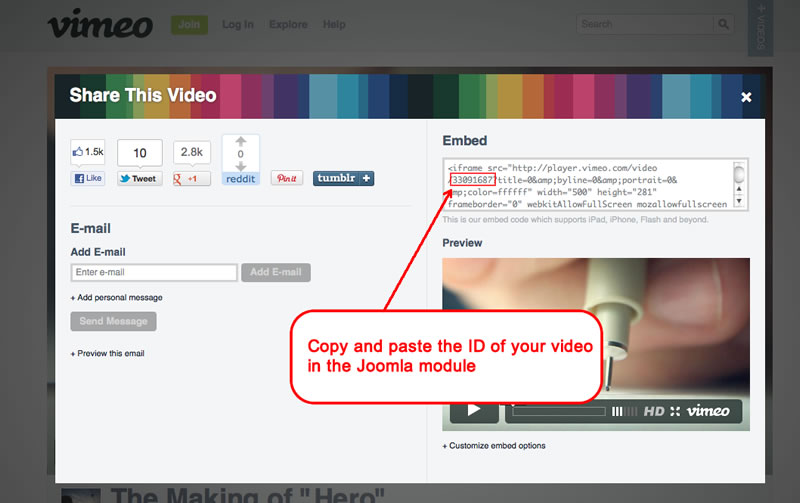Expand Customize embed options

click(494, 446)
